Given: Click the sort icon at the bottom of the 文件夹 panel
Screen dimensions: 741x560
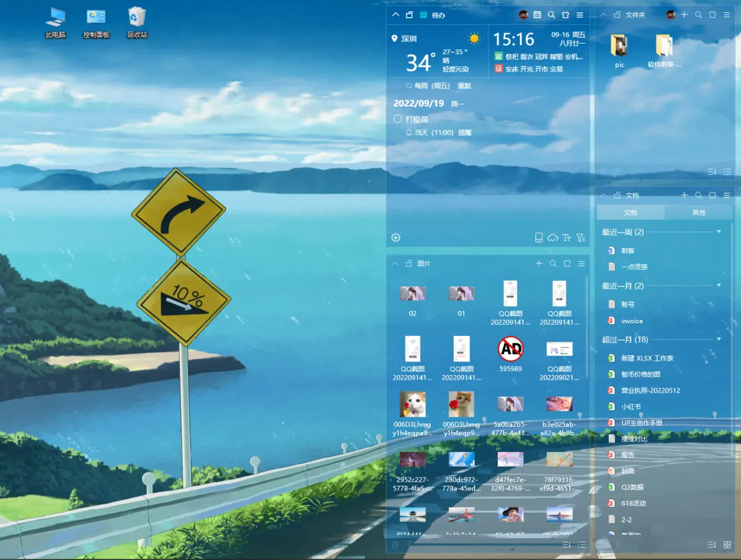Looking at the screenshot, I should [x=712, y=172].
